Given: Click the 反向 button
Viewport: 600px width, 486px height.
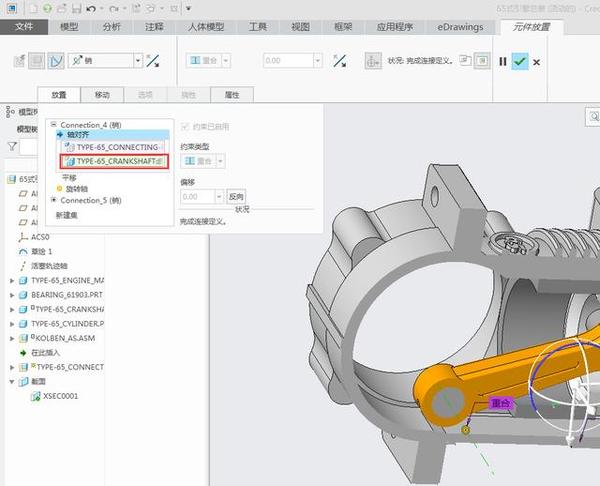Looking at the screenshot, I should tap(236, 197).
